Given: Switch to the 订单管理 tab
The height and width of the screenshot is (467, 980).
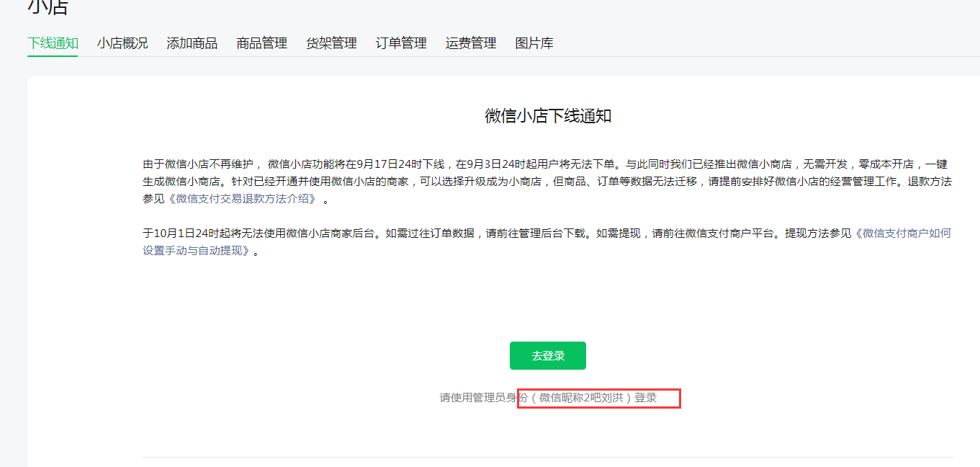Looking at the screenshot, I should pos(401,43).
